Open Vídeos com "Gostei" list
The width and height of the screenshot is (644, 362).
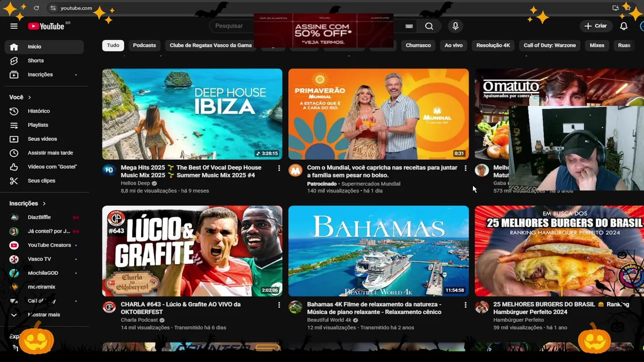pos(44,166)
